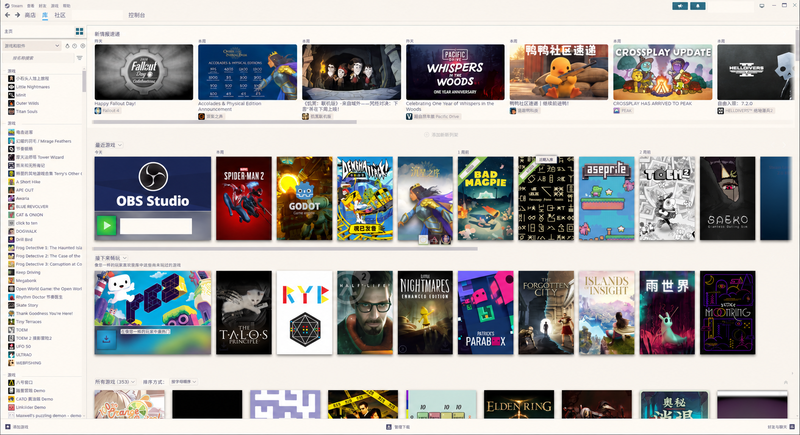Image resolution: width=800 pixels, height=435 pixels.
Task: Switch to the 库 tab
Action: (45, 15)
